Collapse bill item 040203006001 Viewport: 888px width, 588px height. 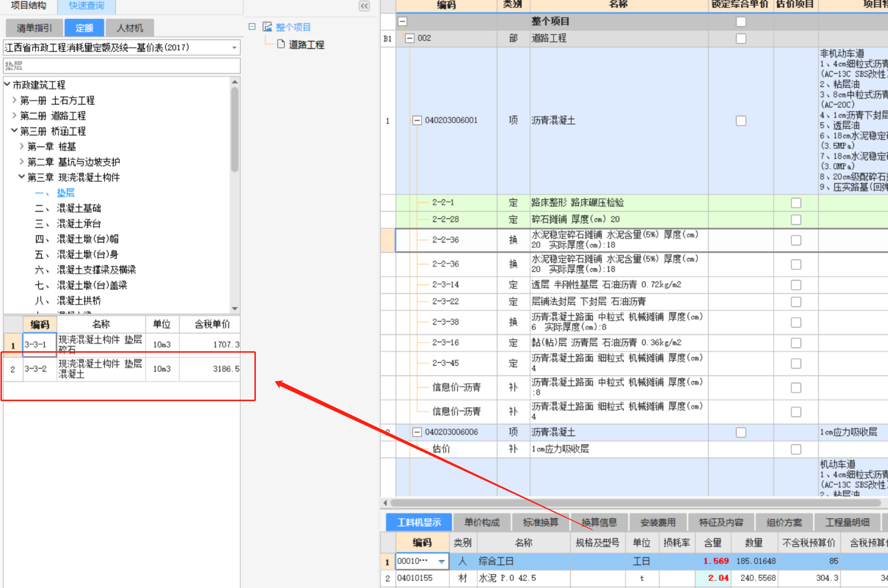point(417,120)
